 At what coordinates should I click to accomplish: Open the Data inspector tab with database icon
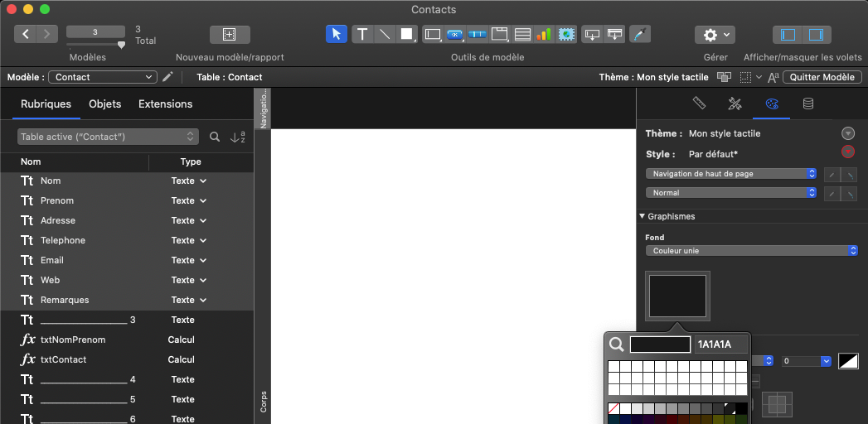[808, 104]
